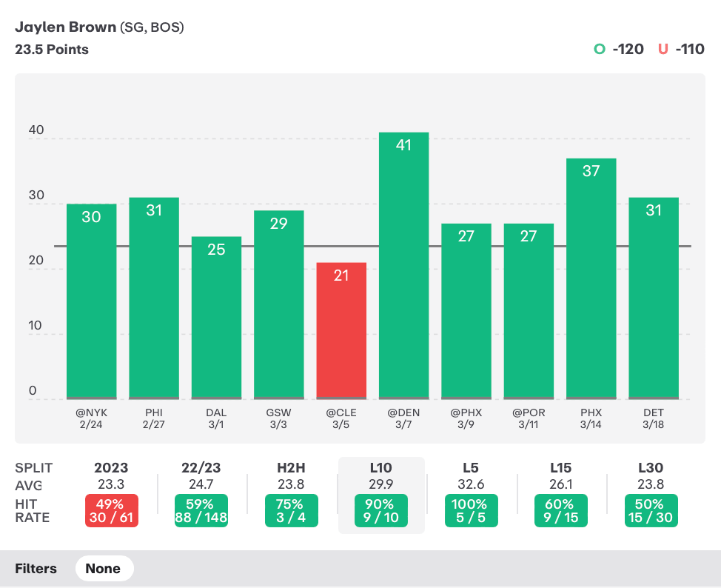Click the @DEN 3/7 bar showing 41
The width and height of the screenshot is (721, 588).
pyautogui.click(x=403, y=265)
